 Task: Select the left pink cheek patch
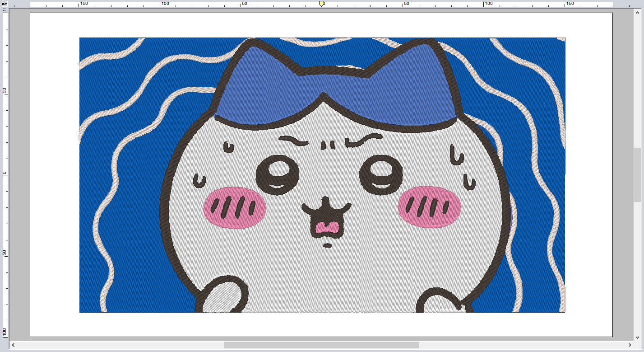[234, 207]
